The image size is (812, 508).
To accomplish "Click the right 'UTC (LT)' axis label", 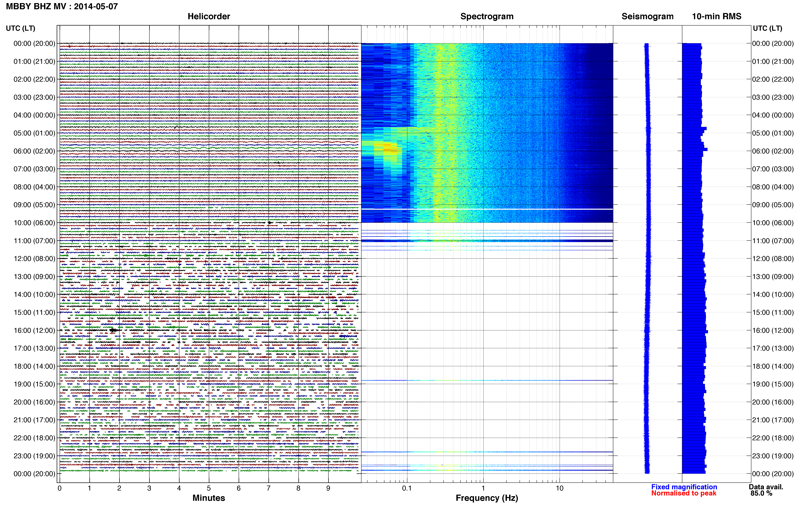I will (767, 28).
